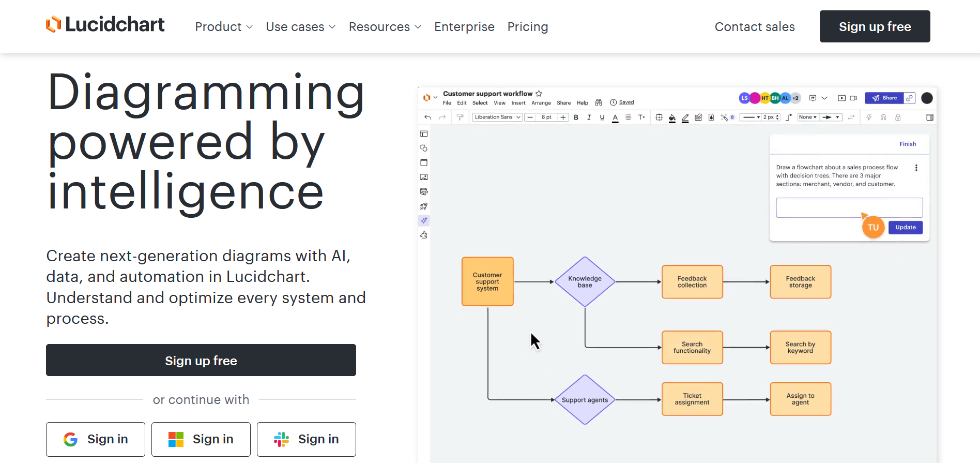This screenshot has height=463, width=980.
Task: Toggle italic formatting
Action: point(589,117)
